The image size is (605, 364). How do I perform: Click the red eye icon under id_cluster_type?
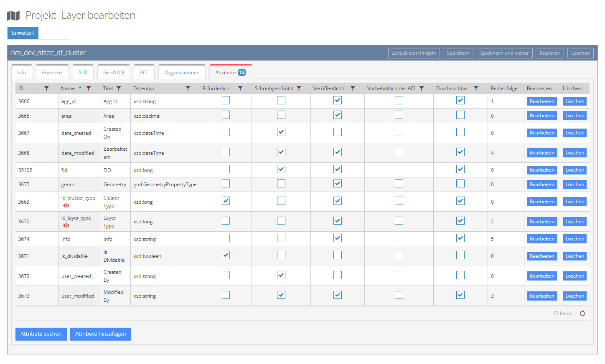[66, 206]
